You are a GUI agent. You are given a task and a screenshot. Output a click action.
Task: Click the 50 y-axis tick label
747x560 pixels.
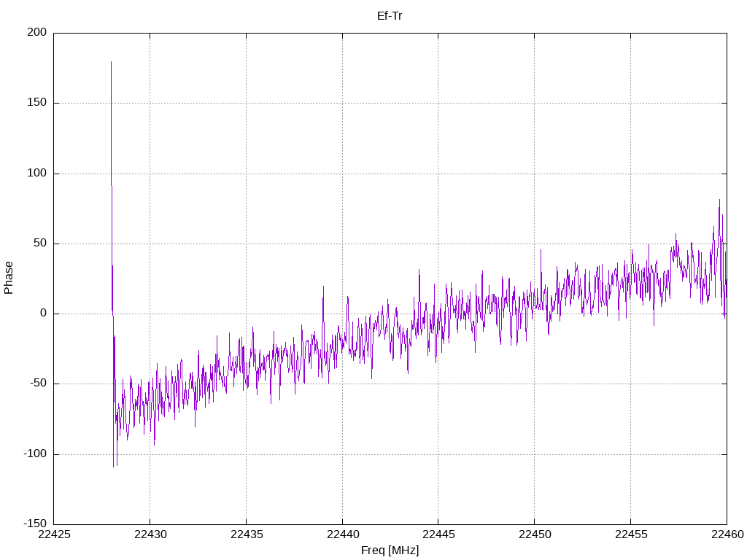(40, 243)
